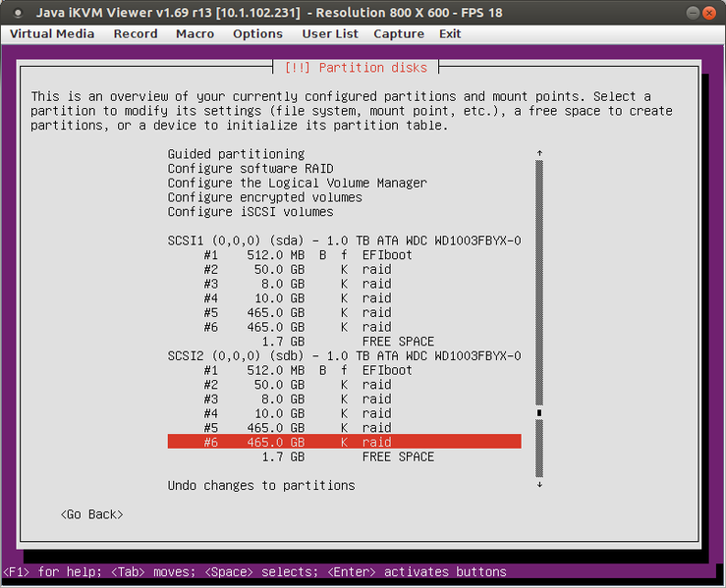This screenshot has height=588, width=726.
Task: Select the SCSI2 (sdb) disk row
Action: 345,355
